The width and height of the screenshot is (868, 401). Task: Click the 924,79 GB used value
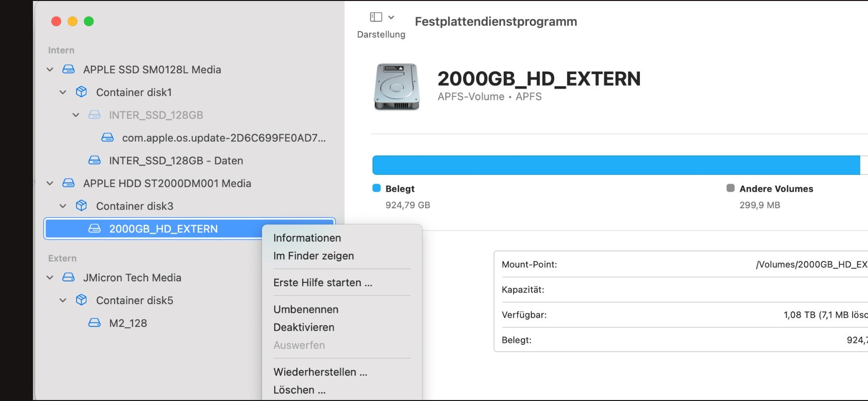click(x=408, y=205)
